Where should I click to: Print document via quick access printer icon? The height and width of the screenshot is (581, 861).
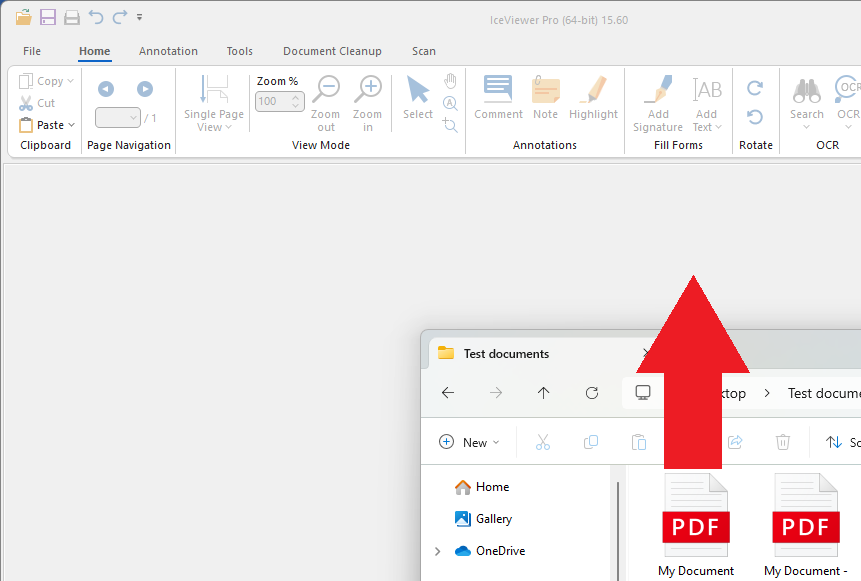coord(72,18)
